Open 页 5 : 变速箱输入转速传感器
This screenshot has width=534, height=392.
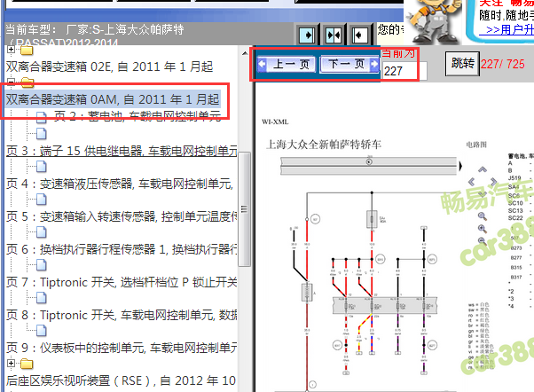[122, 216]
